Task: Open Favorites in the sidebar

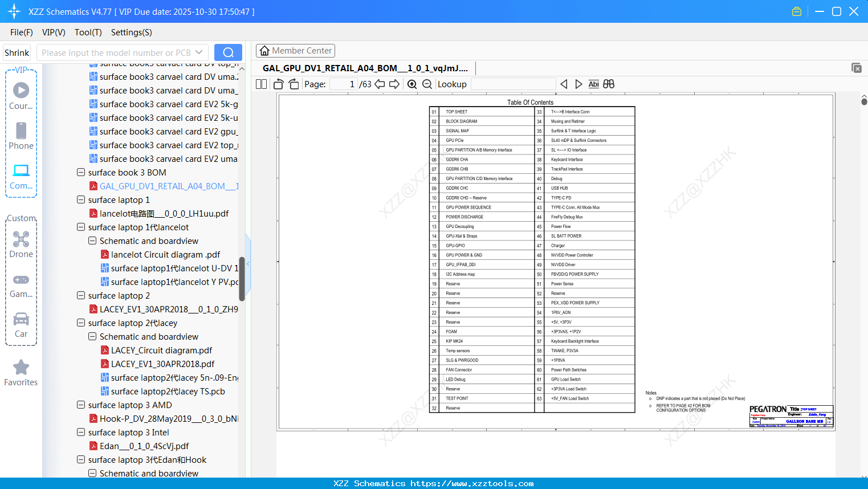Action: click(21, 373)
